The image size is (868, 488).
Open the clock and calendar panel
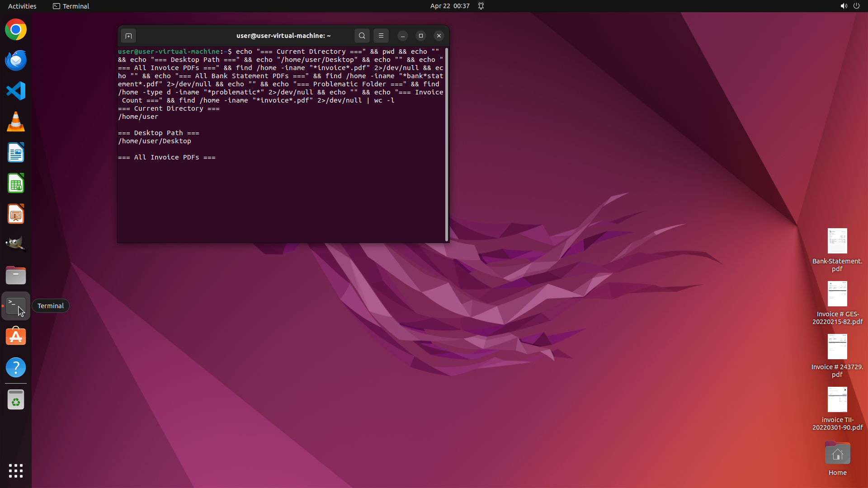tap(449, 6)
